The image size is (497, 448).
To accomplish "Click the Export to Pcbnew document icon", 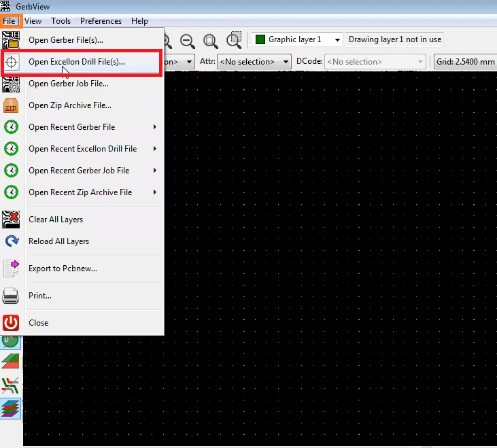I will (x=11, y=269).
